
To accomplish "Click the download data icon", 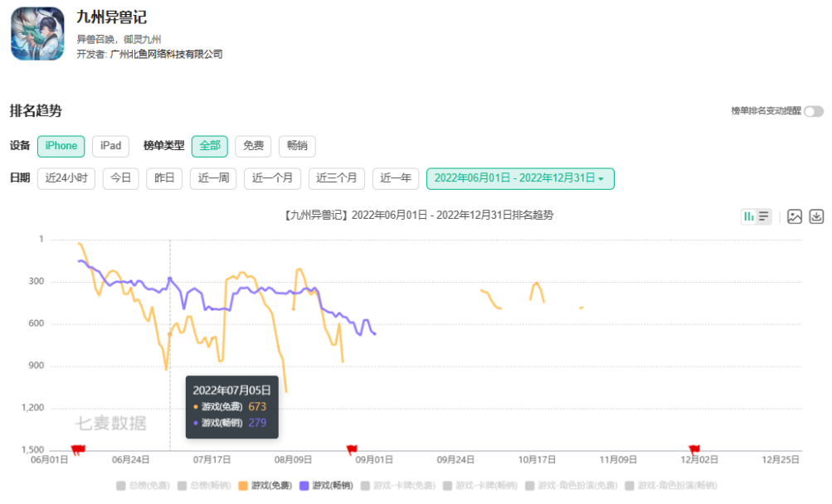I will click(x=816, y=216).
